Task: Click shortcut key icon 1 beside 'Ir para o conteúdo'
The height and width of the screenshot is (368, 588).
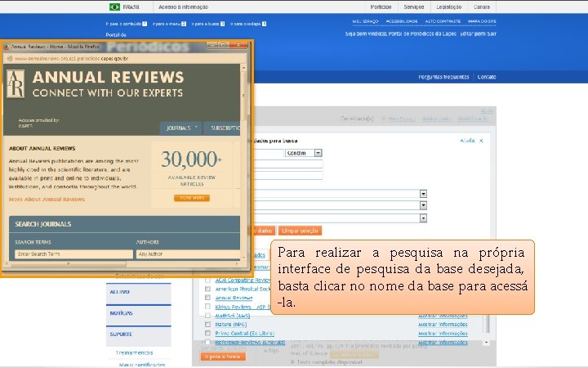Action: [x=145, y=24]
